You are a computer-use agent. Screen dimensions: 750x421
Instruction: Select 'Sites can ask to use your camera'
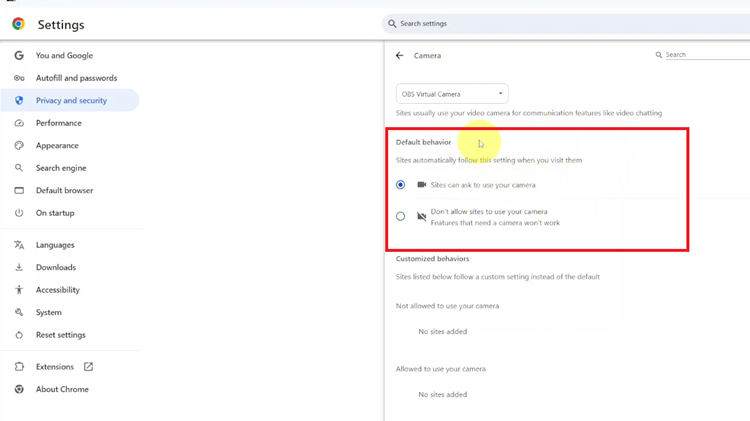pyautogui.click(x=400, y=185)
